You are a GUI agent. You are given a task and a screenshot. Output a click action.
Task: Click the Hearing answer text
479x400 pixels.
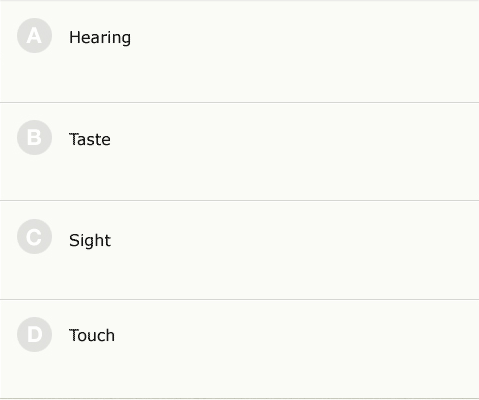point(100,37)
